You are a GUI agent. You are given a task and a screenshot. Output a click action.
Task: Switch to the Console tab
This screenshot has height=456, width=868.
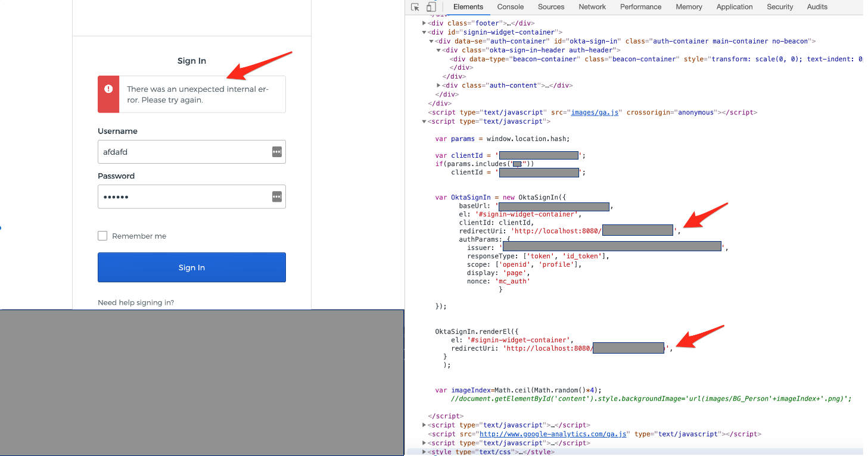pos(510,7)
